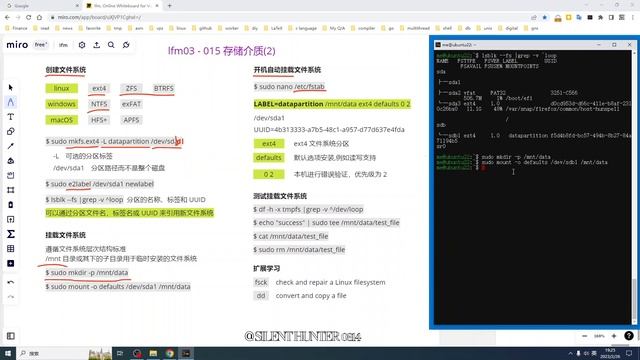Select the sudo mkdir -p /mnt/data text
Viewport: 640px width, 360px height.
tap(87, 273)
